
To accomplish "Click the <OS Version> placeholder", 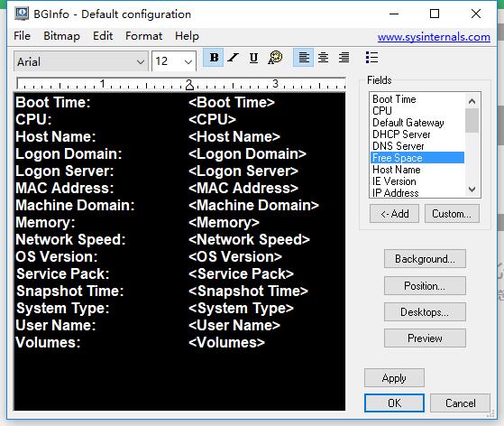I will [x=235, y=256].
